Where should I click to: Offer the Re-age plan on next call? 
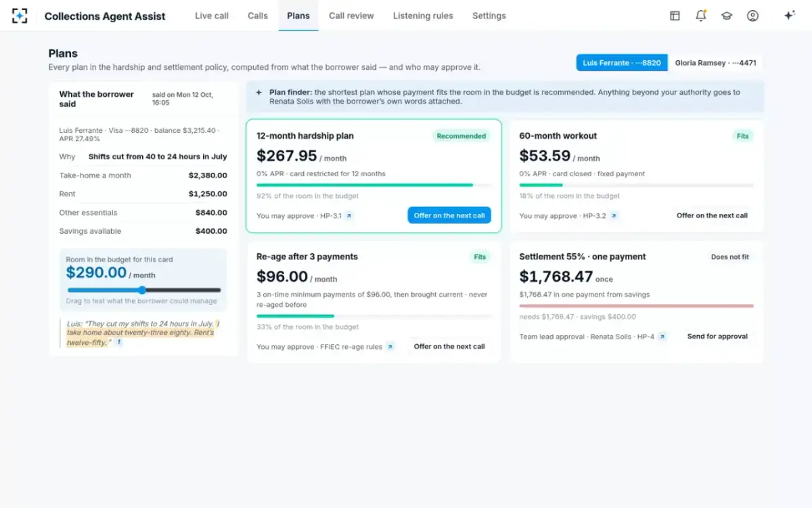pyautogui.click(x=449, y=346)
